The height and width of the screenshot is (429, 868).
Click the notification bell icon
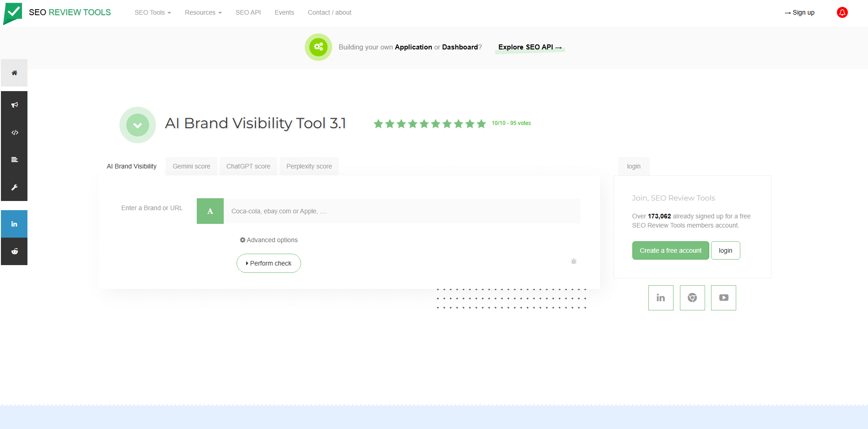coord(842,12)
